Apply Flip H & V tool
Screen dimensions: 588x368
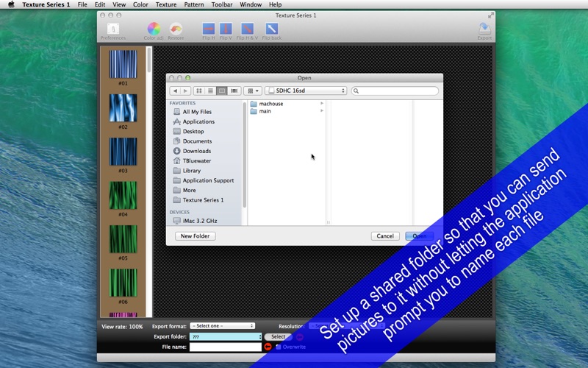(x=247, y=29)
